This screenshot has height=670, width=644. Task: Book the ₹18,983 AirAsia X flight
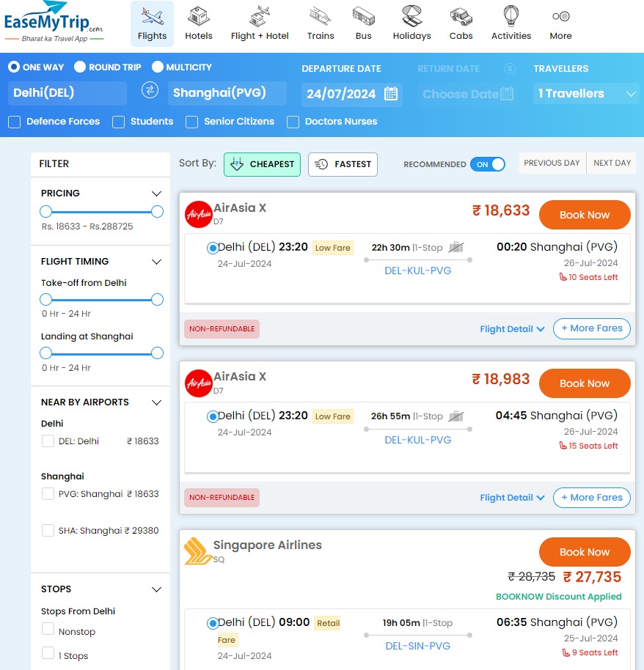pos(585,383)
